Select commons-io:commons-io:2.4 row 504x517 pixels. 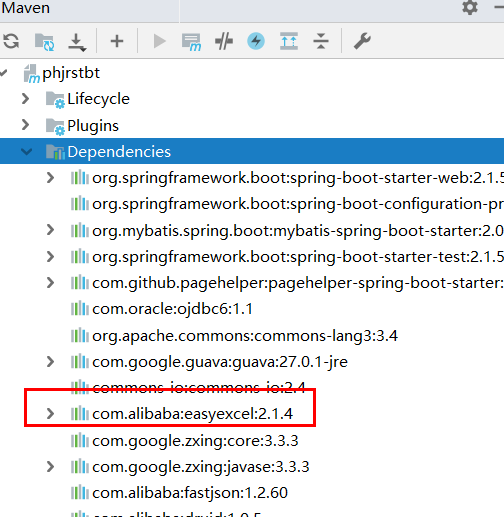[x=252, y=387]
